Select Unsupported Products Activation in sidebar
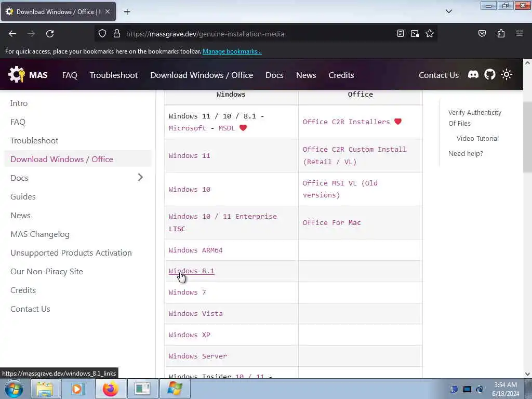The height and width of the screenshot is (399, 532). point(71,253)
